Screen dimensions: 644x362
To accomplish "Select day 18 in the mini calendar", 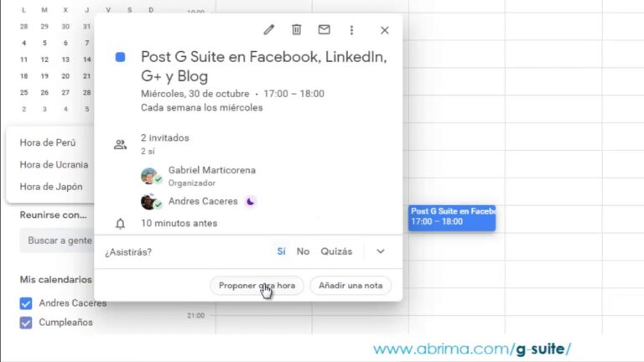I will pos(23,76).
